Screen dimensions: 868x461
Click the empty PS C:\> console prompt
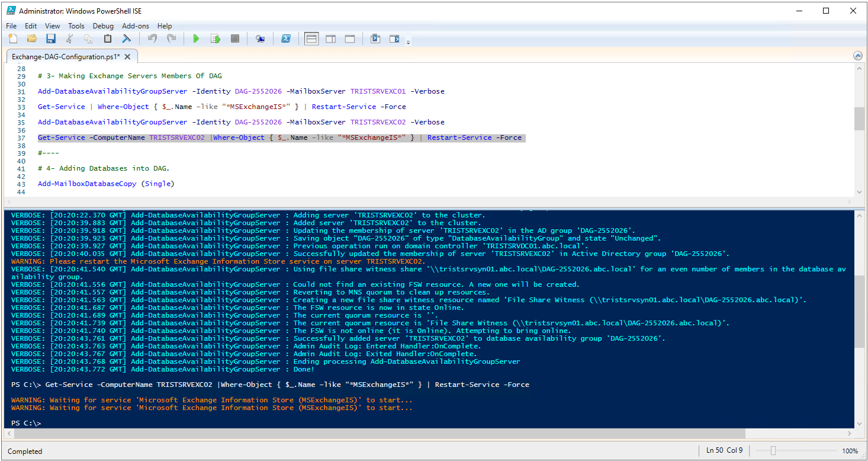tap(27, 423)
